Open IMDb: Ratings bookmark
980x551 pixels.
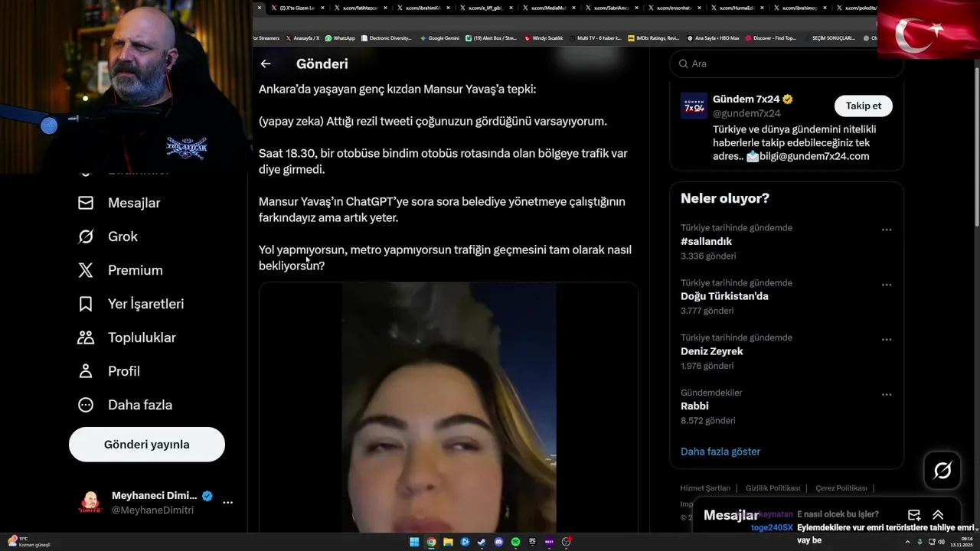[x=653, y=38]
